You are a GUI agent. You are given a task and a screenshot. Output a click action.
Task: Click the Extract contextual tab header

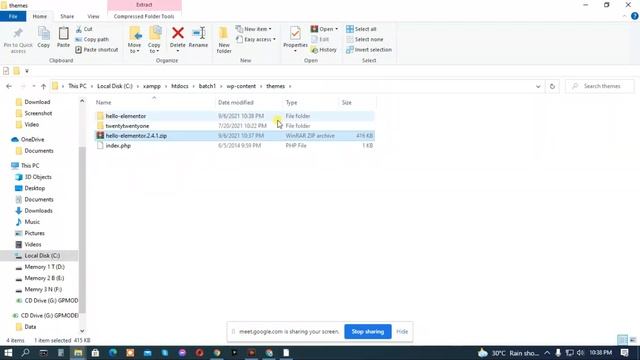(x=144, y=5)
